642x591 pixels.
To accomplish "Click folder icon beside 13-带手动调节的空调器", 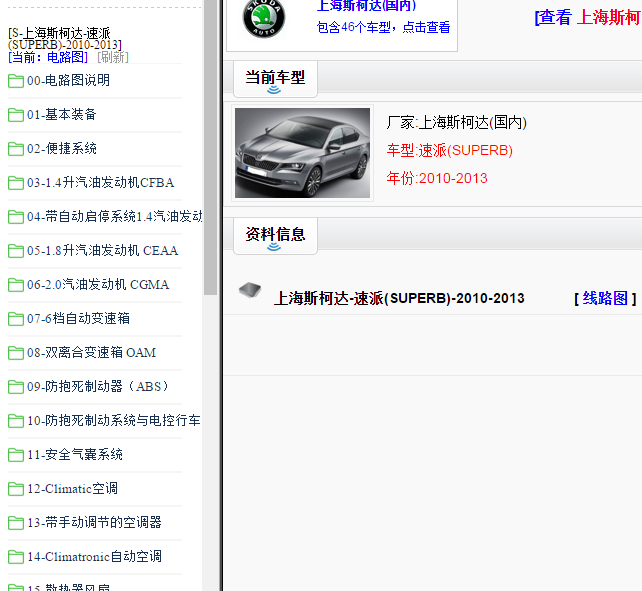I will [16, 523].
